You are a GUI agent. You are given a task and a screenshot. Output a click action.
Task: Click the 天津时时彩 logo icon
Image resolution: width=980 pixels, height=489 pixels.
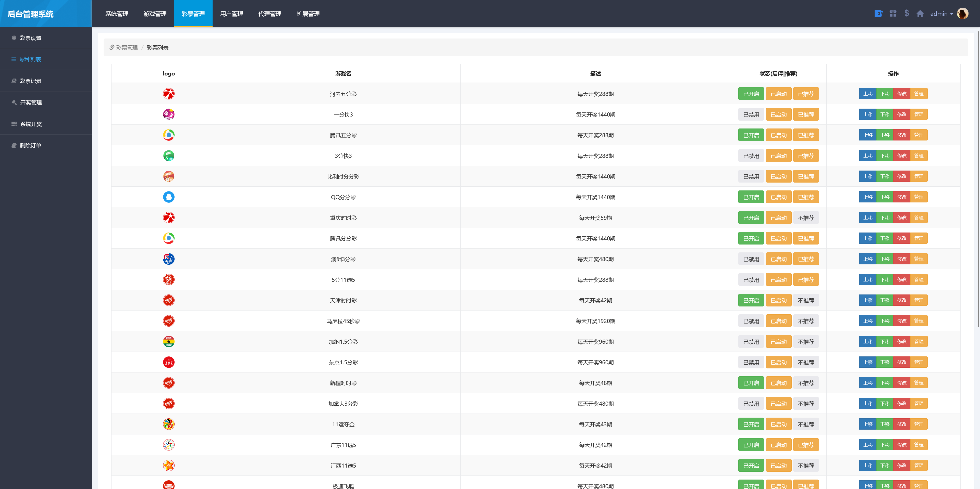pos(168,300)
